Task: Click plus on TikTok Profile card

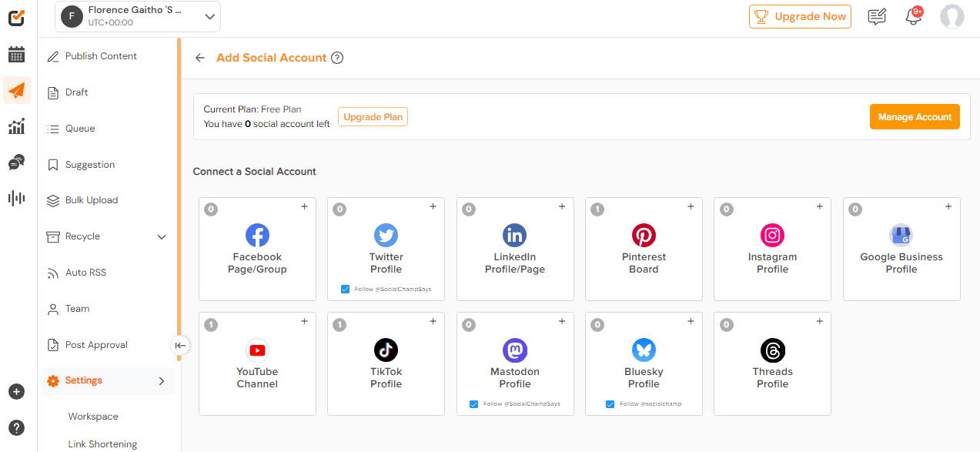Action: [x=433, y=321]
